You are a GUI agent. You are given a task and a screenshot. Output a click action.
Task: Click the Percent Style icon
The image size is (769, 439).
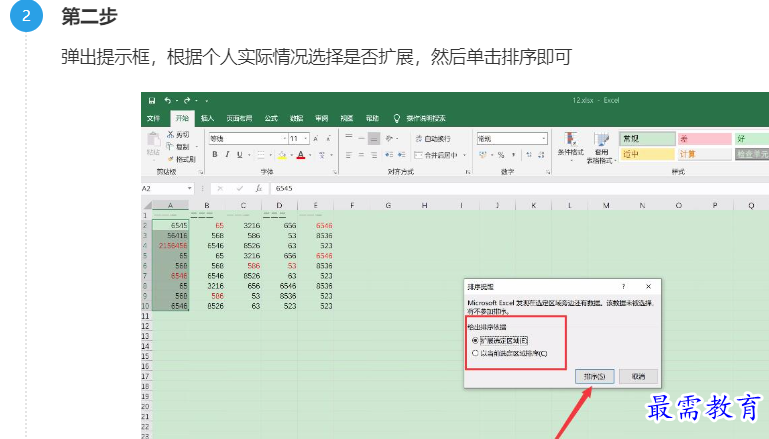[x=501, y=155]
